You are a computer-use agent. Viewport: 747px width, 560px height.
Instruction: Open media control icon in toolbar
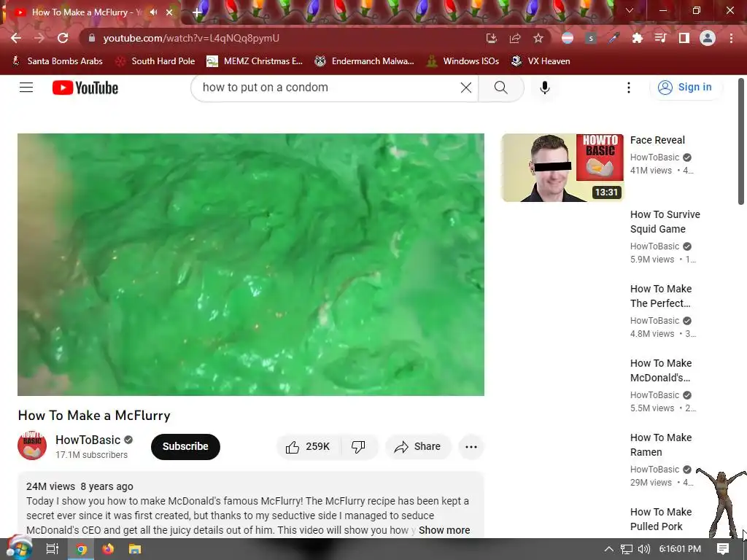[x=660, y=38]
